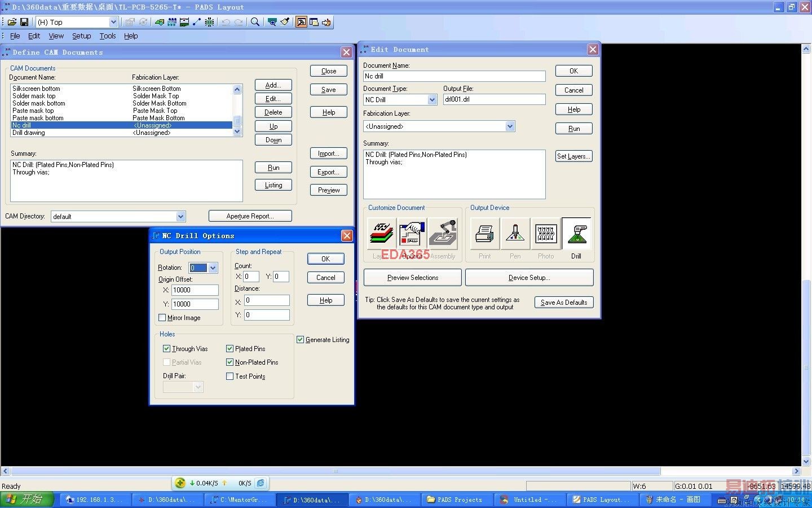Click the magnifier Zoom toolbar icon
The width and height of the screenshot is (812, 508).
pyautogui.click(x=255, y=22)
